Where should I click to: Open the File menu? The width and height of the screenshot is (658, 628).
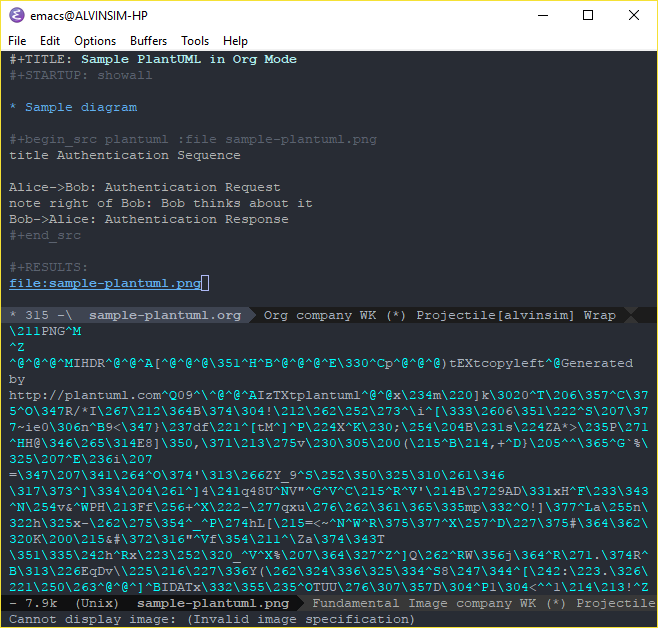pos(17,41)
